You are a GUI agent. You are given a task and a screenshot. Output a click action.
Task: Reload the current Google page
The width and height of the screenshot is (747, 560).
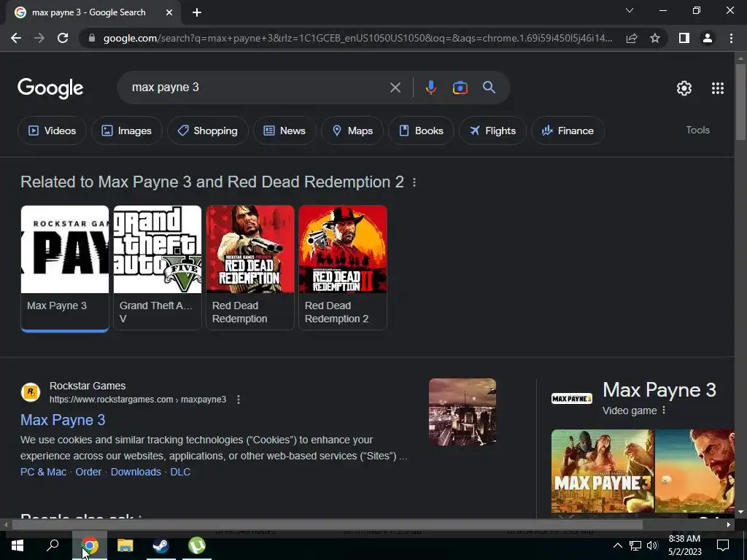[63, 38]
